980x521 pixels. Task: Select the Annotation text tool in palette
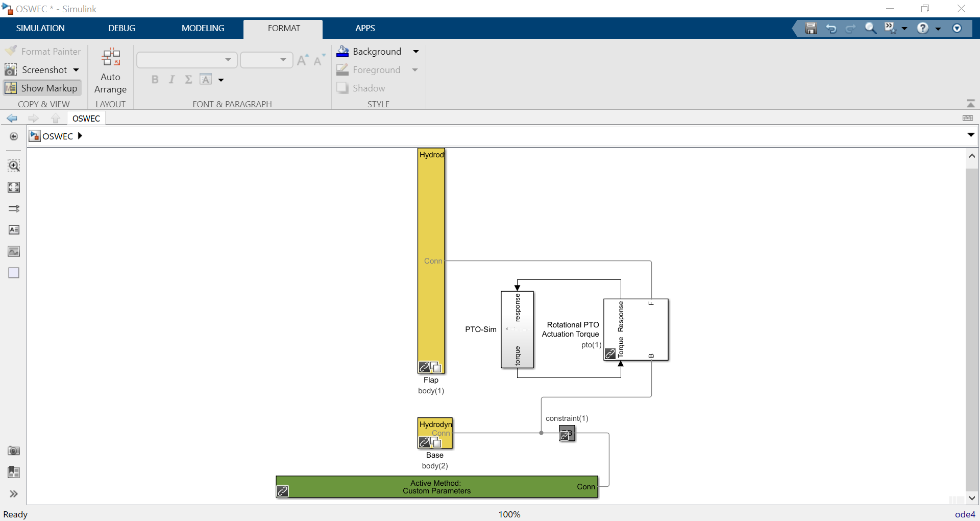pos(14,230)
